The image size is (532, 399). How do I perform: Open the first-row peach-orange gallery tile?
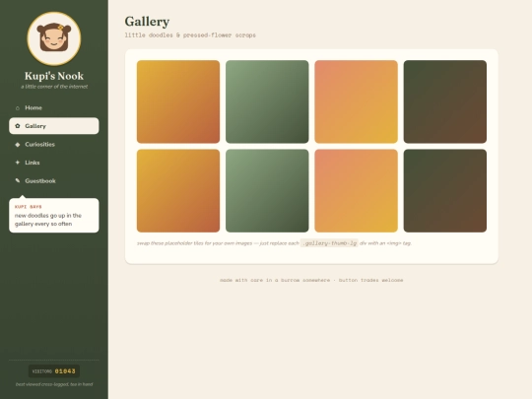(x=356, y=101)
